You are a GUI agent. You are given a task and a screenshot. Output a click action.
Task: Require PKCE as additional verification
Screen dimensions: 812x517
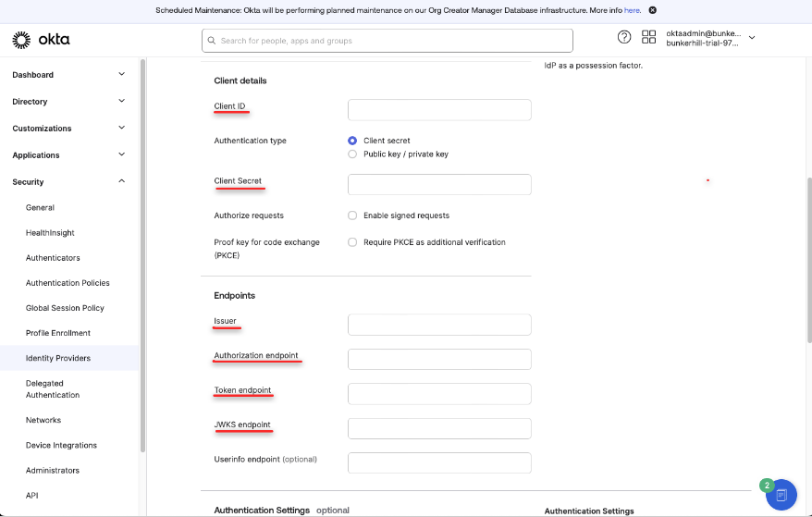click(352, 242)
